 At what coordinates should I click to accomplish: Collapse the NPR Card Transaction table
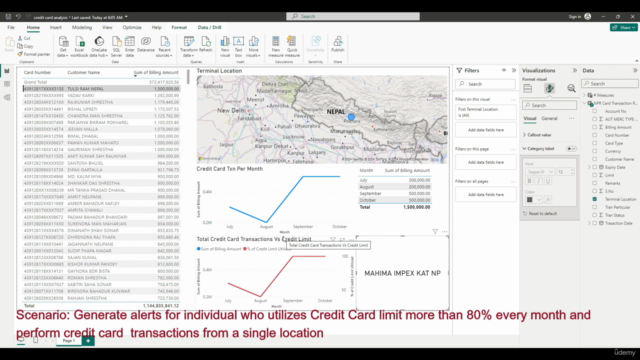(584, 103)
